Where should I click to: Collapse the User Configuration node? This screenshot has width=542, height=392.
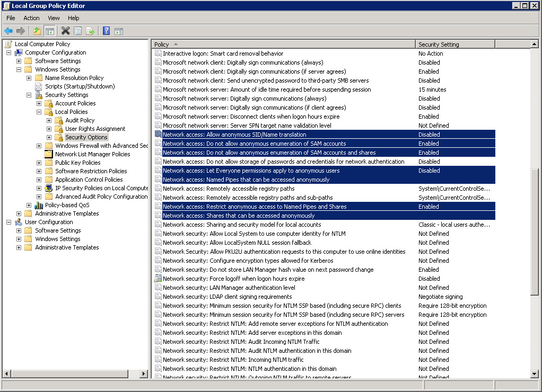(8, 222)
